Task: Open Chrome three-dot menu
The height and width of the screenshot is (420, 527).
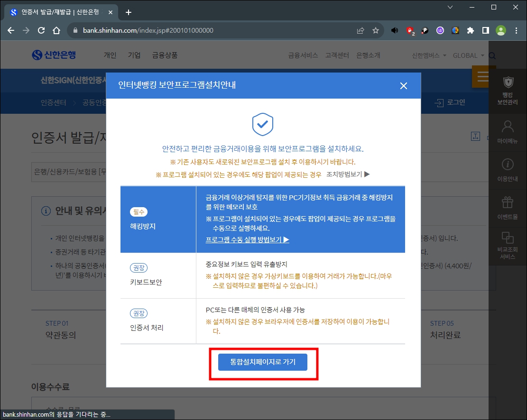Action: (x=516, y=31)
